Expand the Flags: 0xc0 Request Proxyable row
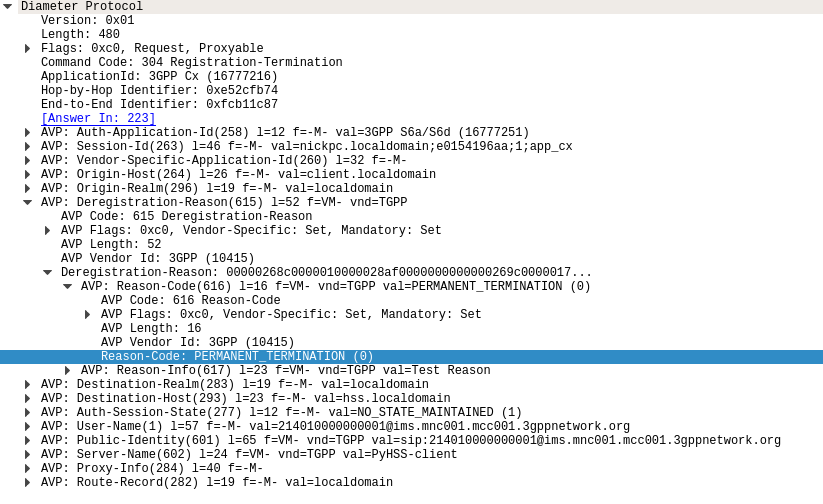The height and width of the screenshot is (504, 823). pyautogui.click(x=27, y=48)
